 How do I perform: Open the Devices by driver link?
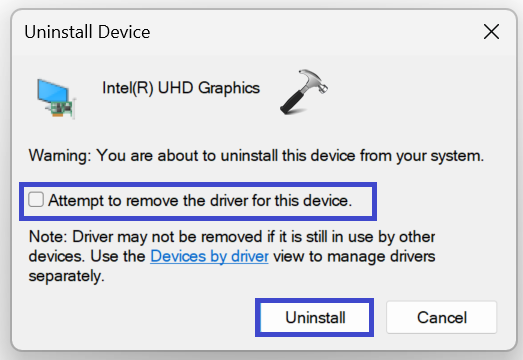tap(209, 257)
